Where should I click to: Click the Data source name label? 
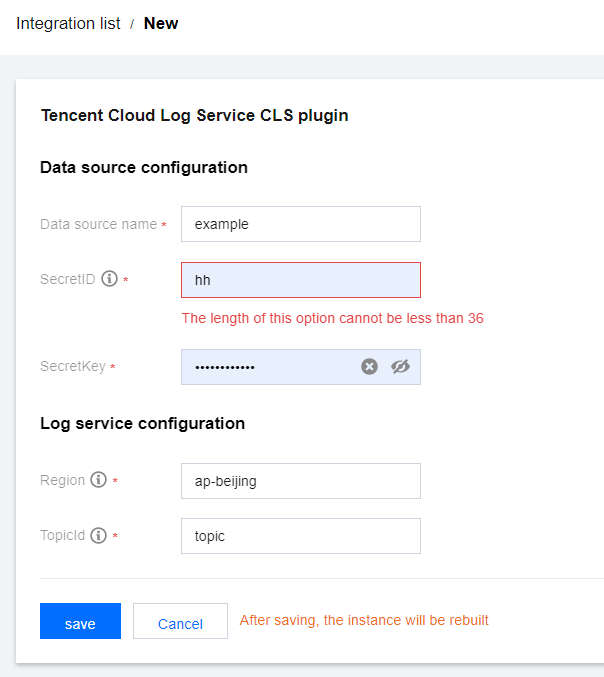point(98,224)
